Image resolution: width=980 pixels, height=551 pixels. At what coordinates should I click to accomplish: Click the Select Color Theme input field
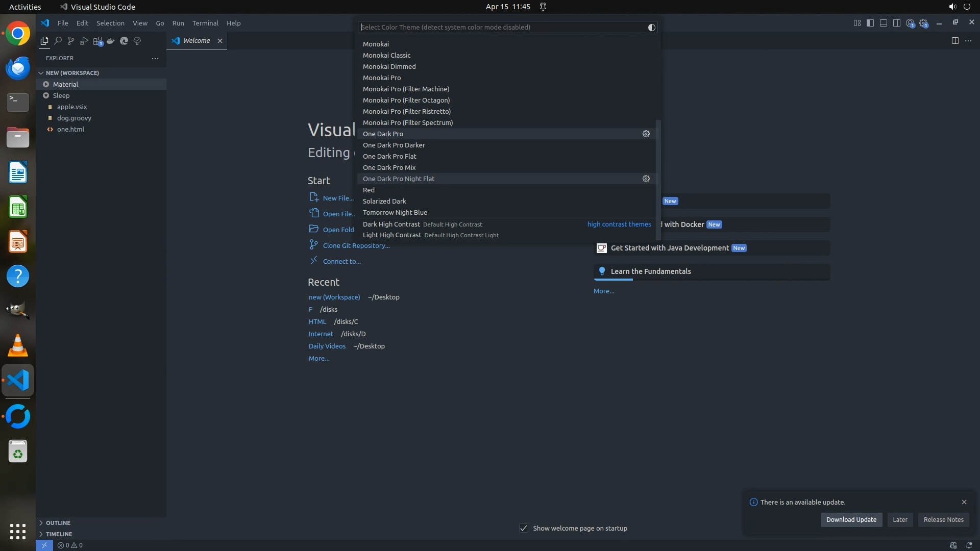click(x=500, y=28)
